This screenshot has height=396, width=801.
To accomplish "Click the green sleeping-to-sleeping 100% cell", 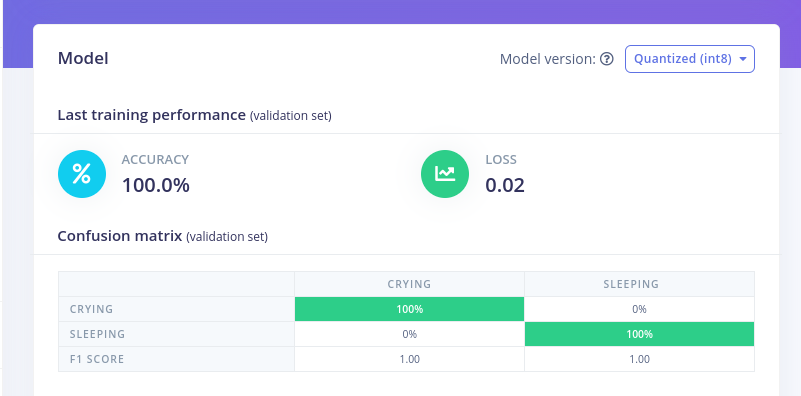I will (x=640, y=334).
